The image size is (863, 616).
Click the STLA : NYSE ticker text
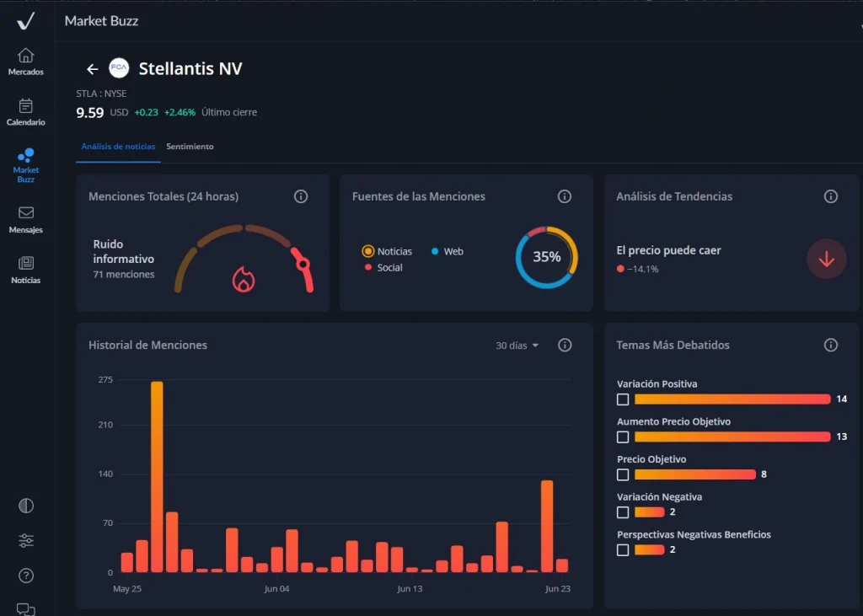101,94
